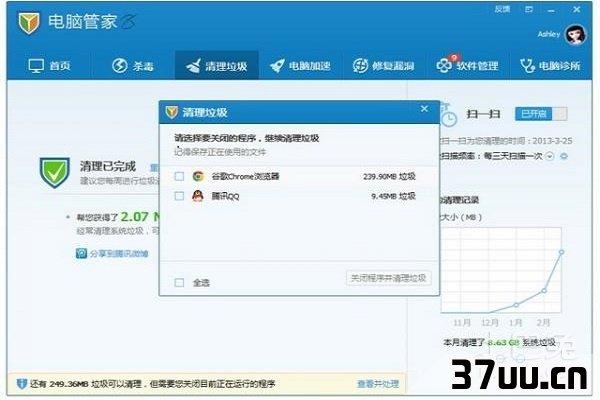Viewport: 600px width, 400px height.
Task: Click the rocket icon on 电脑加速 tab
Action: (277, 66)
